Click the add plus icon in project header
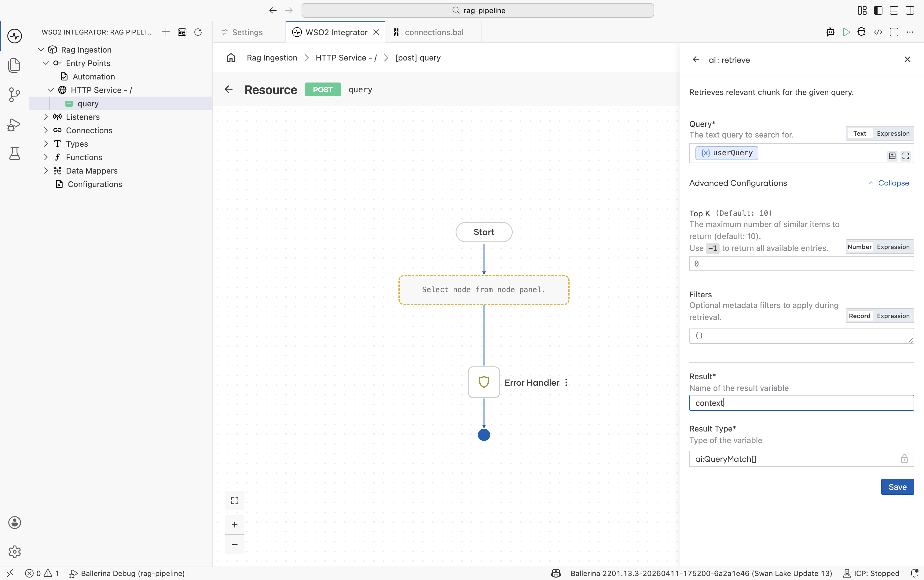Viewport: 924px width, 580px height. click(x=166, y=32)
